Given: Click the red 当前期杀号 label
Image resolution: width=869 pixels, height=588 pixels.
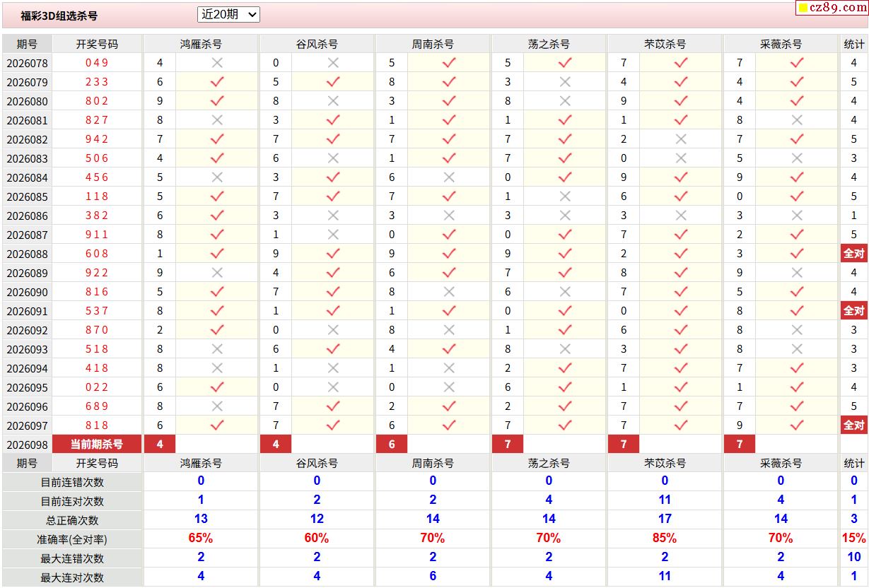Looking at the screenshot, I should click(97, 445).
